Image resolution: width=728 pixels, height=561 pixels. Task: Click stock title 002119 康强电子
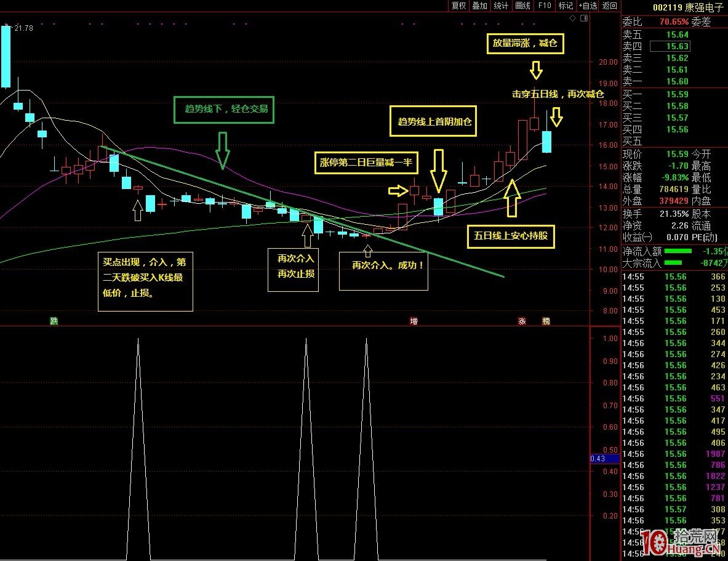[688, 7]
